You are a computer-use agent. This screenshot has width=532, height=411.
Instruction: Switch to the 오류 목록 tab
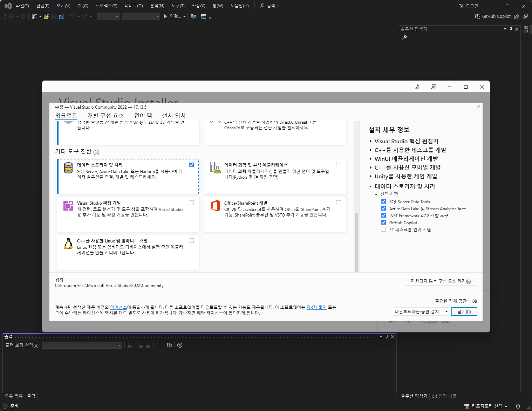coord(14,396)
